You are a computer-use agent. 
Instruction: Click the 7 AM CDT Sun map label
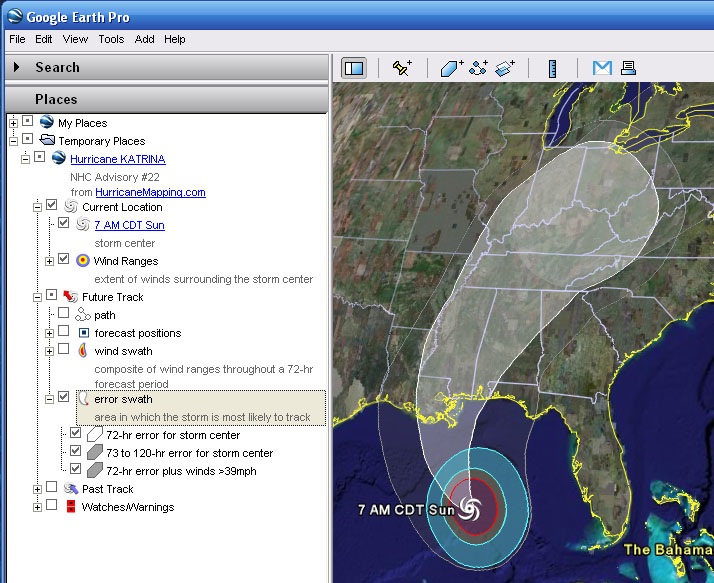(406, 509)
